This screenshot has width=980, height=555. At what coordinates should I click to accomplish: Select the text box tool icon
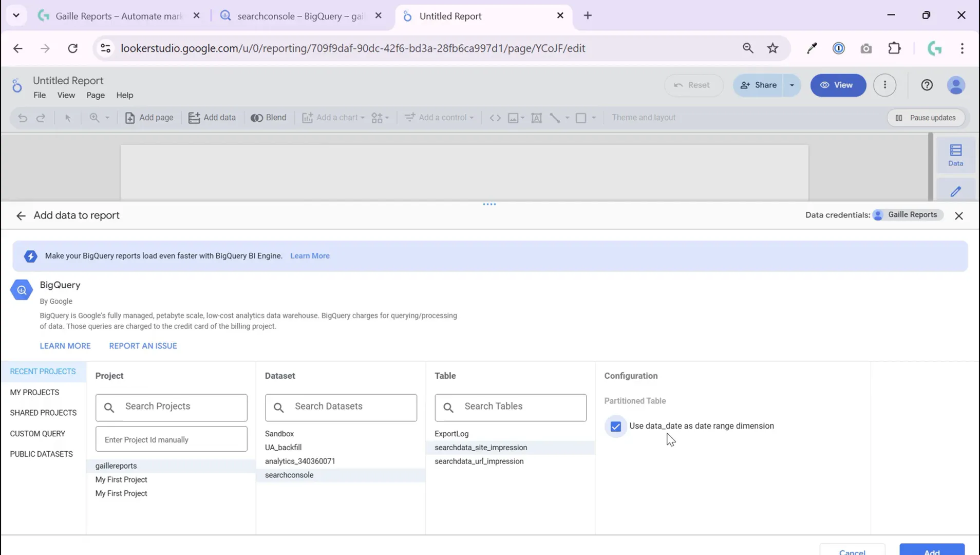536,118
